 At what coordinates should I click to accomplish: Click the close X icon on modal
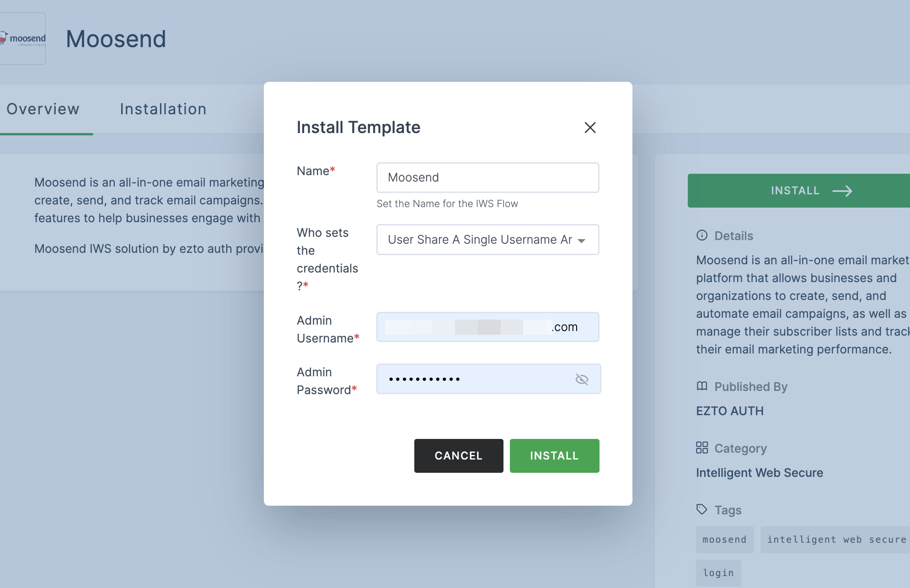[589, 127]
